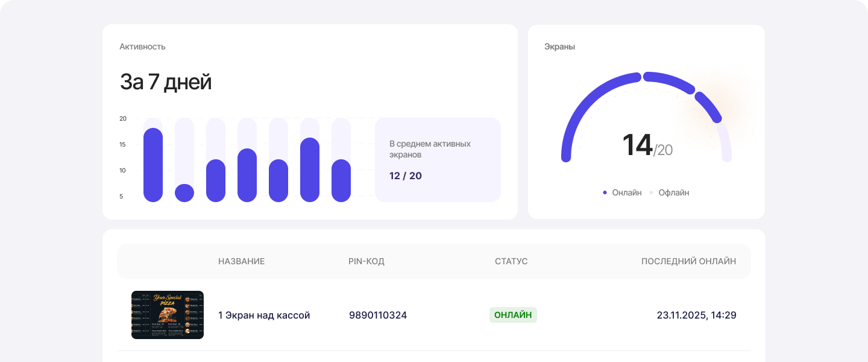
Task: Click the ПОСЛЕДНИЙ ОНЛАЙН column header
Action: 688,261
